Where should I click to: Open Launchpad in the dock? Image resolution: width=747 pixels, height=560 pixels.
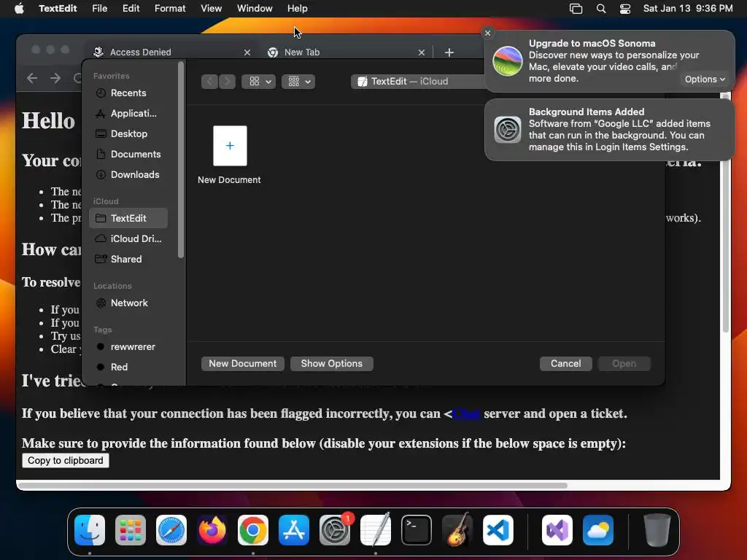(131, 530)
